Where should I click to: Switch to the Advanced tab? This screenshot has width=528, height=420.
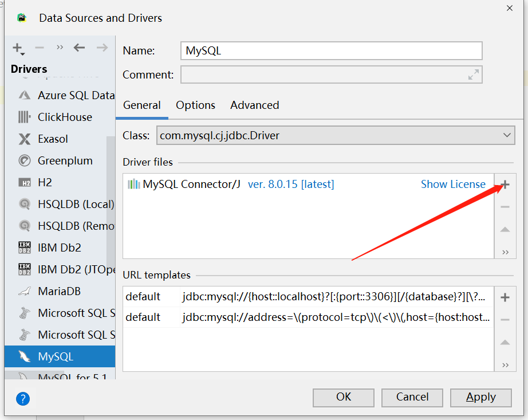pyautogui.click(x=255, y=105)
